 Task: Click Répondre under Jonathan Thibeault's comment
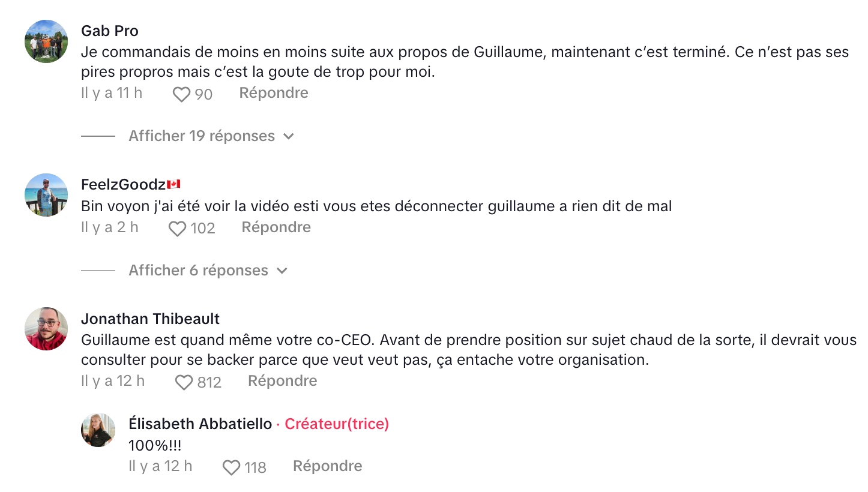click(x=282, y=381)
